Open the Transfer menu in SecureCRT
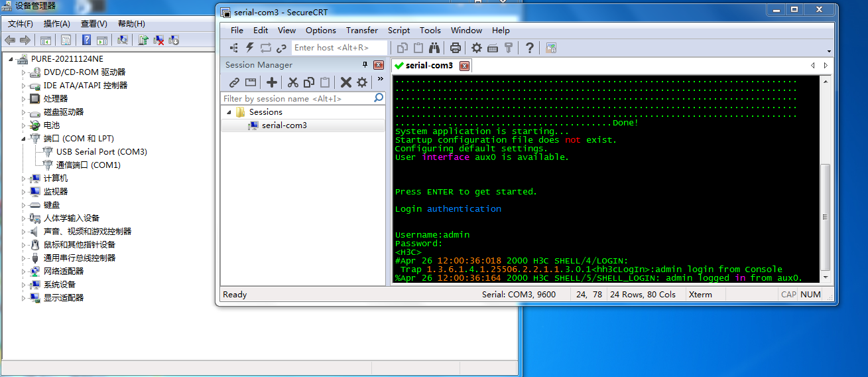Image resolution: width=868 pixels, height=377 pixels. 361,31
